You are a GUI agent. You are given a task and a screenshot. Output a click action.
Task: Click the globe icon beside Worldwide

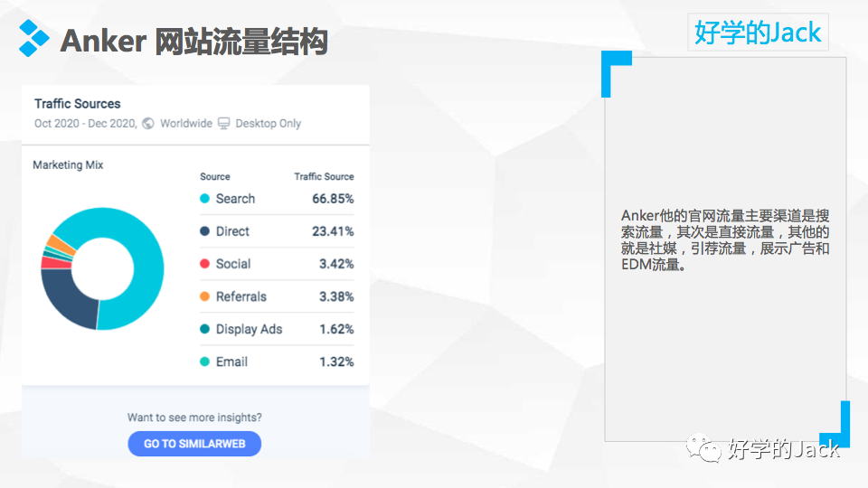[x=148, y=124]
